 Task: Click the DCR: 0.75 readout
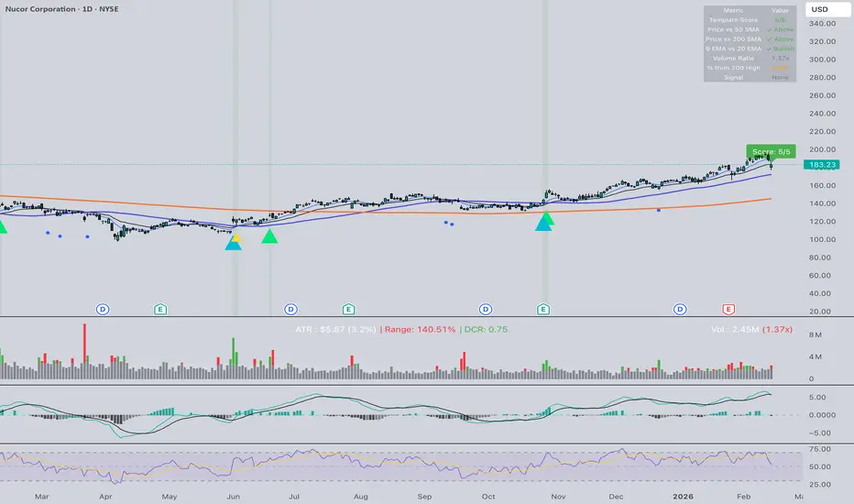(x=486, y=330)
